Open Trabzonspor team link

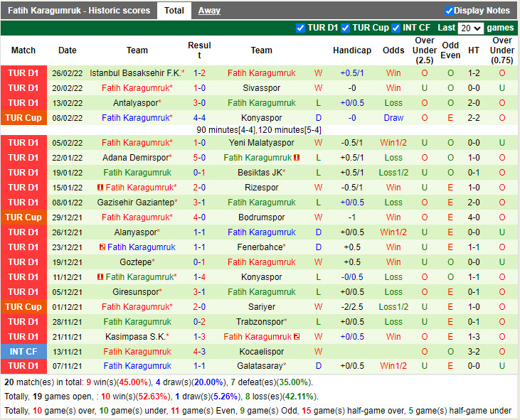coord(260,322)
